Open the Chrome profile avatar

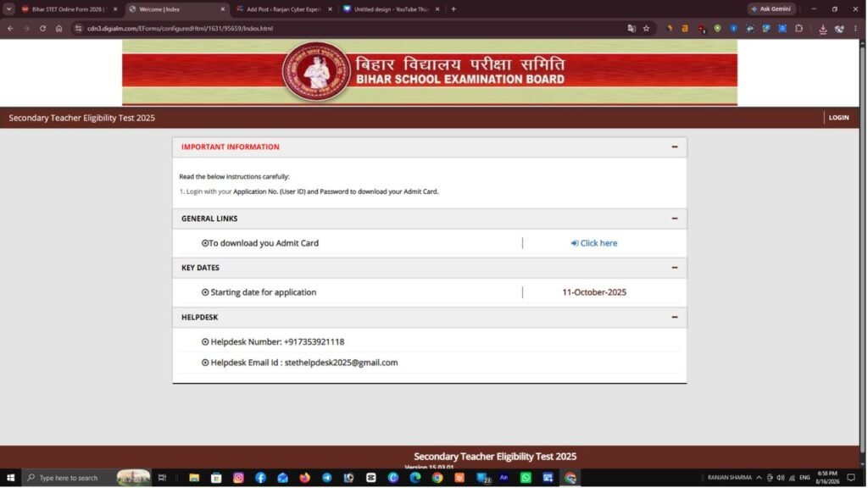[839, 29]
